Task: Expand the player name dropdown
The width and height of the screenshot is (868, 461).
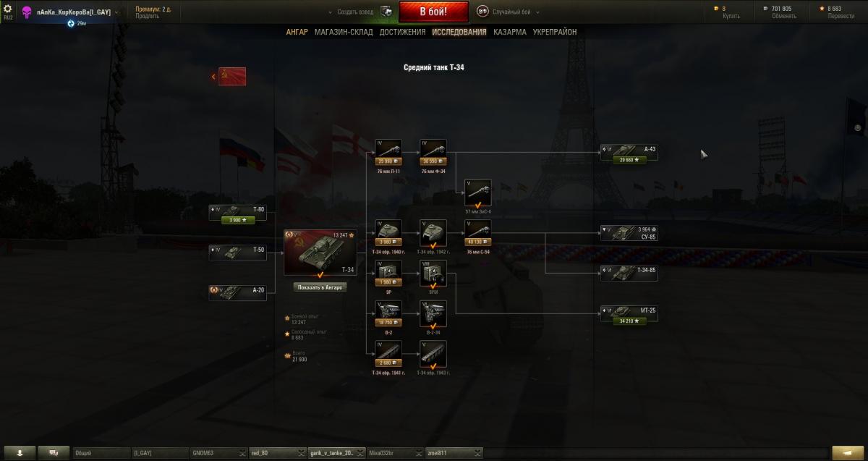Action: 117,12
